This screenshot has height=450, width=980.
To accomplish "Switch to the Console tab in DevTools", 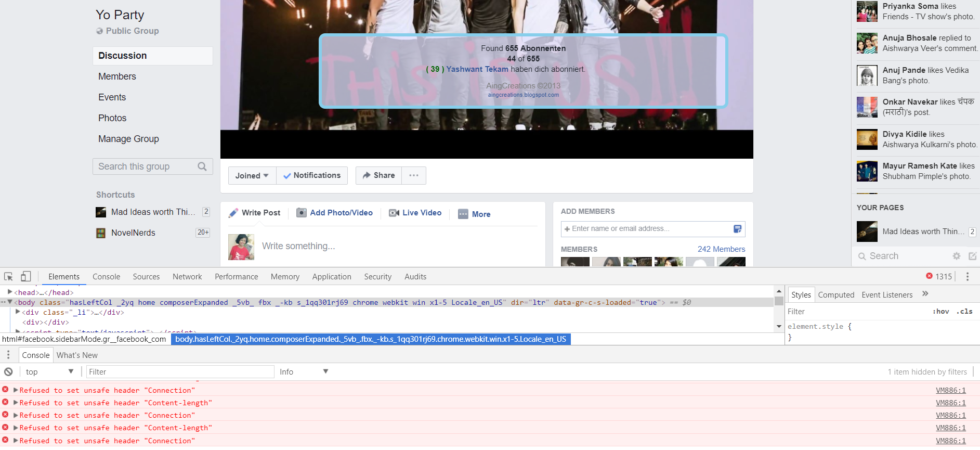I will tap(106, 277).
